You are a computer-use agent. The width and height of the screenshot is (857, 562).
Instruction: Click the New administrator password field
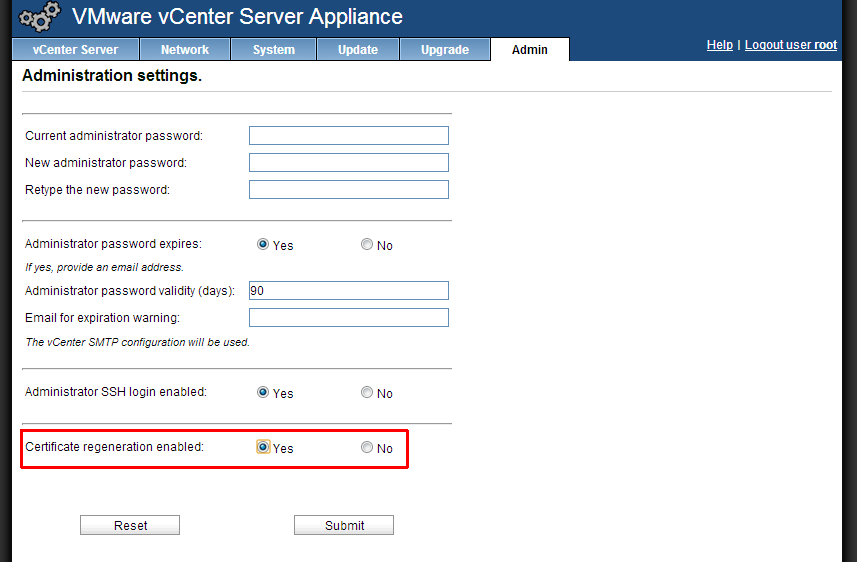349,162
